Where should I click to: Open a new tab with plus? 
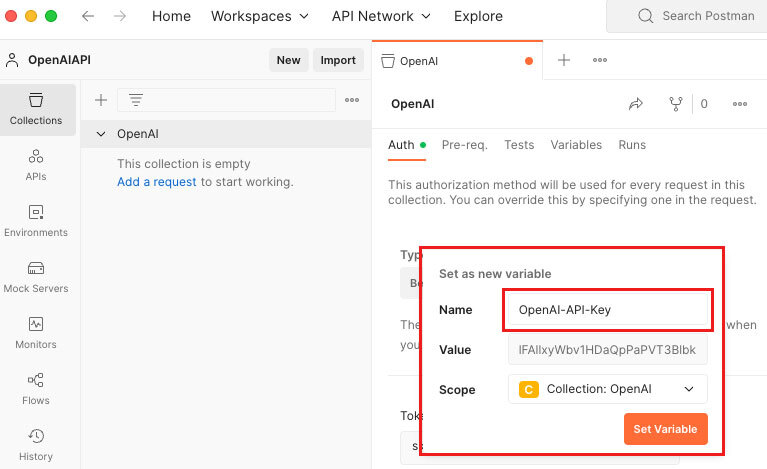[564, 60]
